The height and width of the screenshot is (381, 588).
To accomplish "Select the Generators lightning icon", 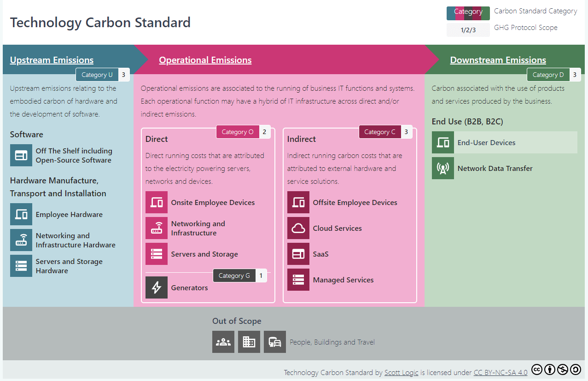I will [157, 287].
